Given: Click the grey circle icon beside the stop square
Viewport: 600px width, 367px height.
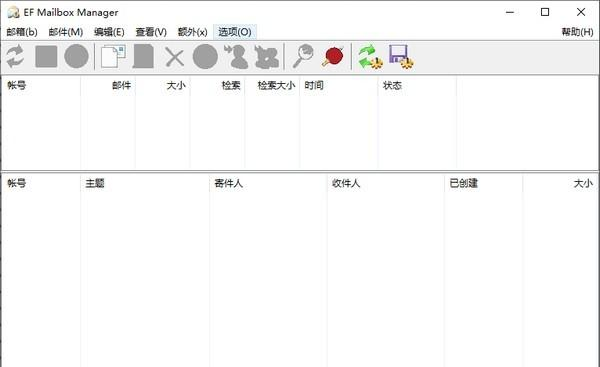Looking at the screenshot, I should [76, 57].
